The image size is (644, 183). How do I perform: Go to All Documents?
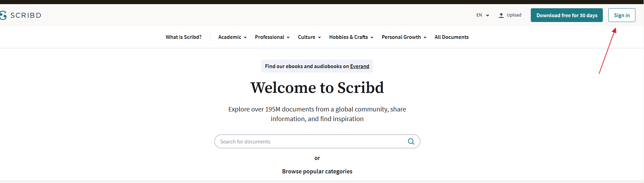pos(452,37)
